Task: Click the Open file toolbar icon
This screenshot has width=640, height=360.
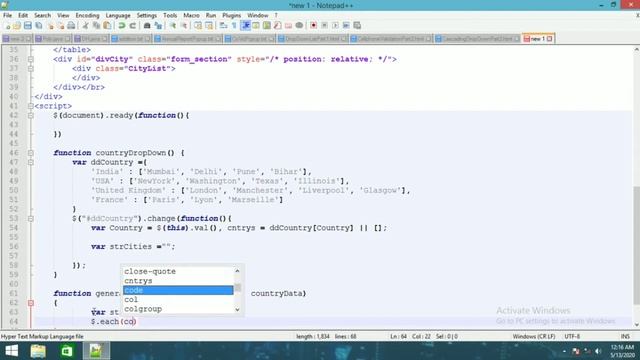Action: coord(17,25)
